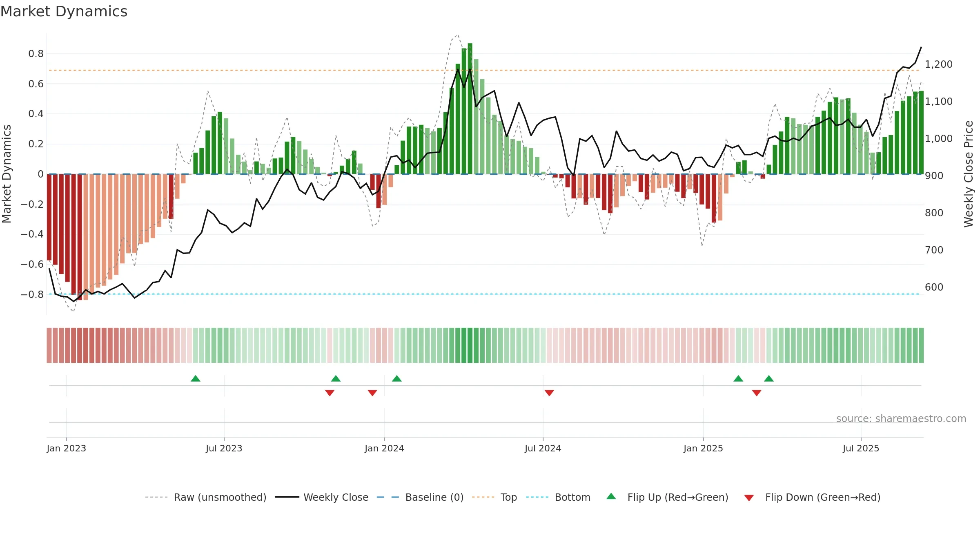Click the rightmost dark green bar
Image resolution: width=980 pixels, height=551 pixels.
point(921,132)
